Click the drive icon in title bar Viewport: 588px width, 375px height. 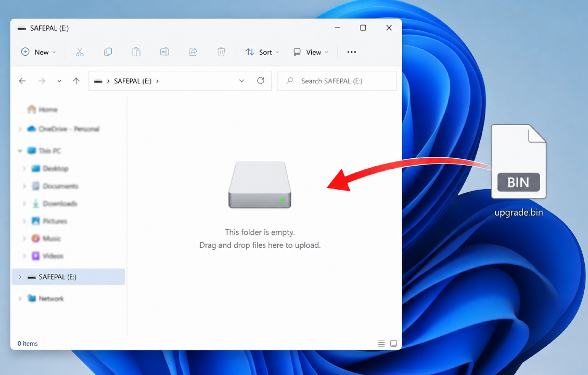pos(22,28)
